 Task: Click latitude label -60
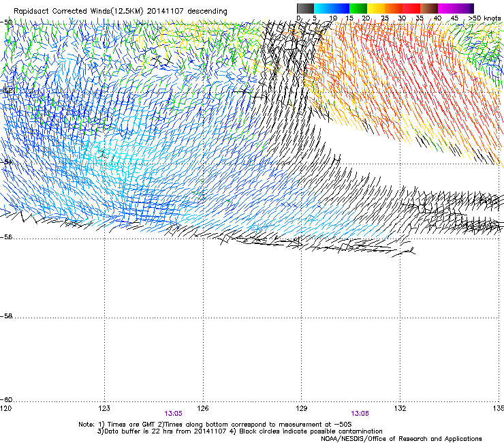pos(6,400)
